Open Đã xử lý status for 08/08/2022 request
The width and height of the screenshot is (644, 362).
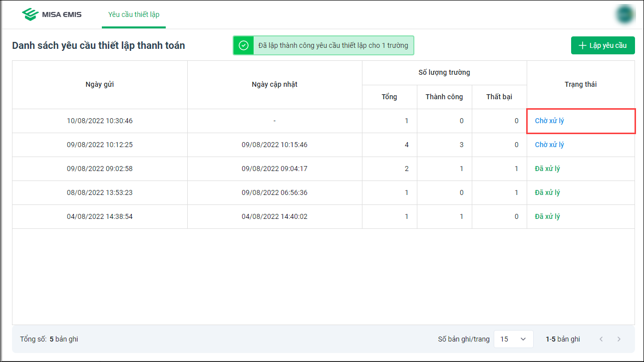coord(547,192)
